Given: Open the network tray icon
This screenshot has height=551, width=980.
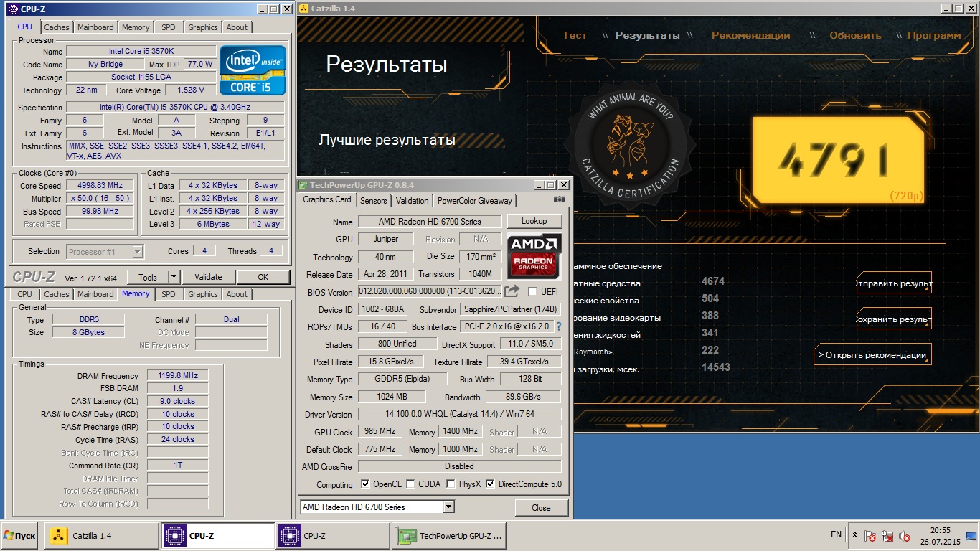Looking at the screenshot, I should [887, 536].
